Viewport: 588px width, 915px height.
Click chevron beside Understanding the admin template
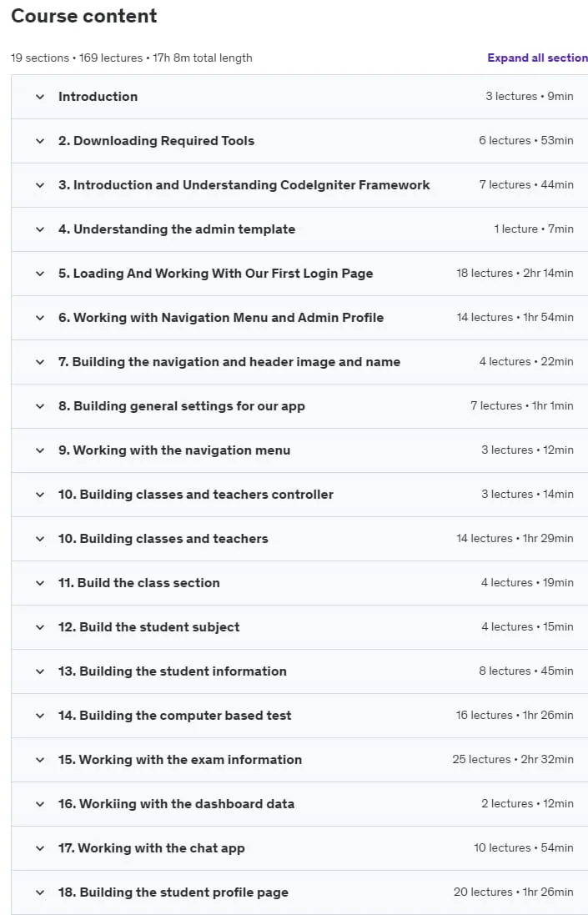[x=40, y=229]
